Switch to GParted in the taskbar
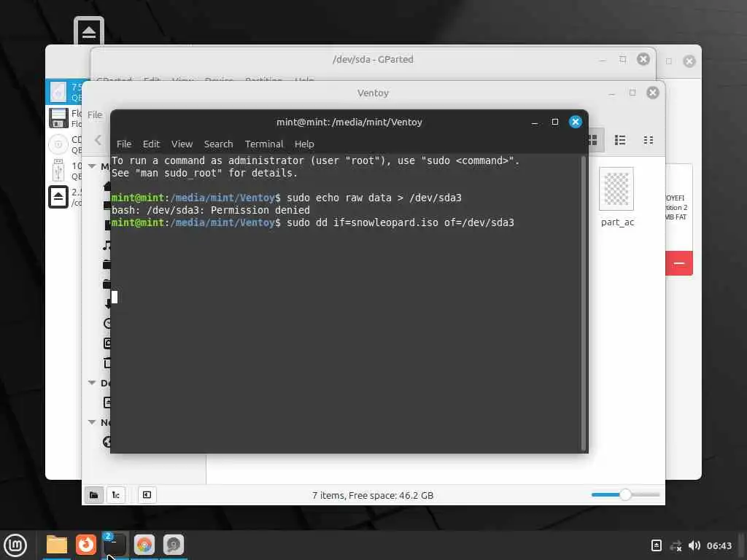 click(144, 545)
